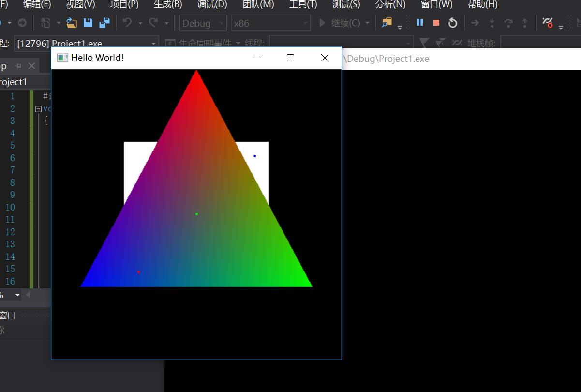
Task: Open the 工具(T) menu
Action: (303, 5)
